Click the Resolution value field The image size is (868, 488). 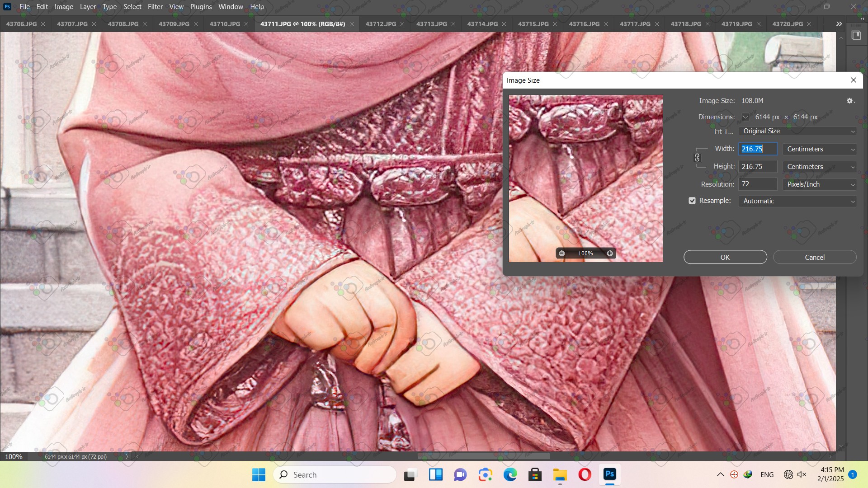[x=758, y=184]
